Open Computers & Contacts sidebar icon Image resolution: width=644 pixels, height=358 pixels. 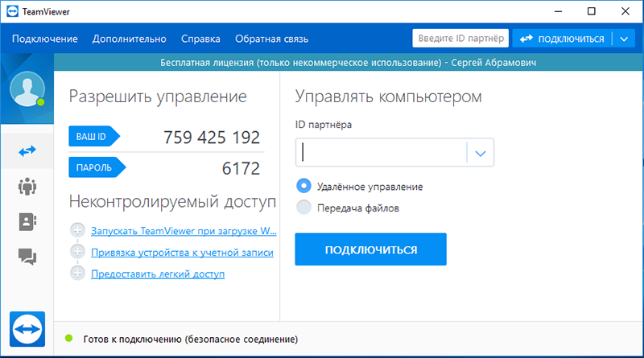pos(27,222)
